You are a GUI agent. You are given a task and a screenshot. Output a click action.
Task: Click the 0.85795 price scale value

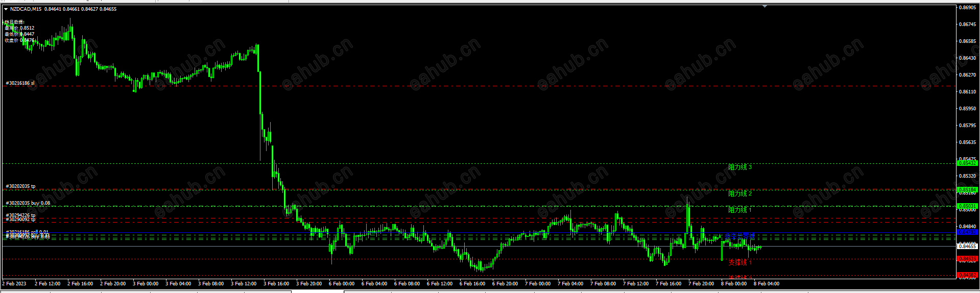(968, 126)
